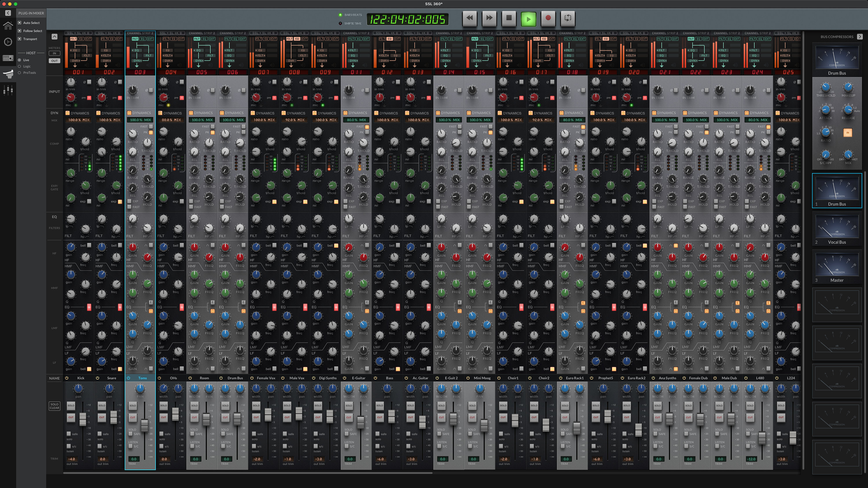Click the Kick channel fader handle
The width and height of the screenshot is (868, 488).
pyautogui.click(x=82, y=419)
